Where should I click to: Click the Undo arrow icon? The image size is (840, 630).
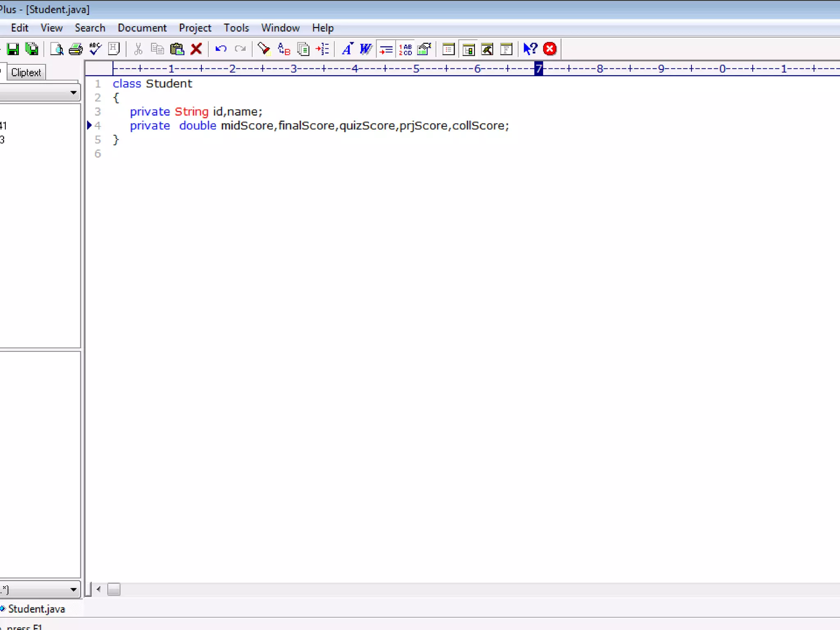click(x=221, y=49)
